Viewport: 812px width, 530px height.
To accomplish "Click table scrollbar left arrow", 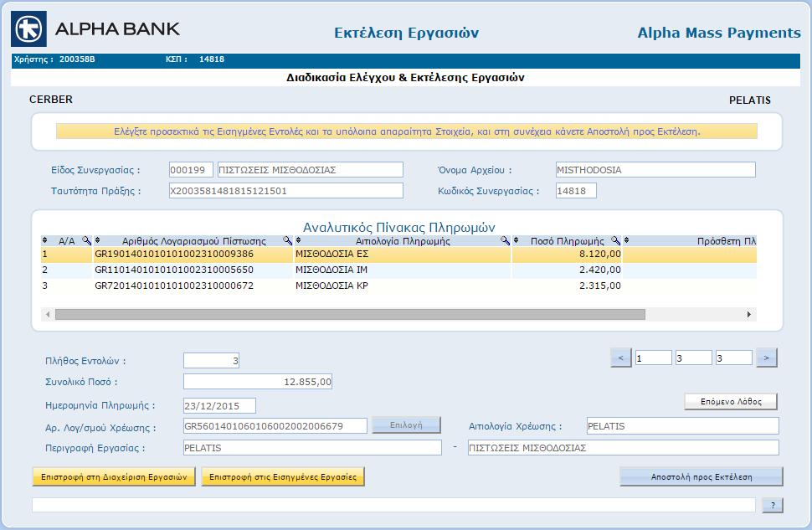I will tap(48, 315).
